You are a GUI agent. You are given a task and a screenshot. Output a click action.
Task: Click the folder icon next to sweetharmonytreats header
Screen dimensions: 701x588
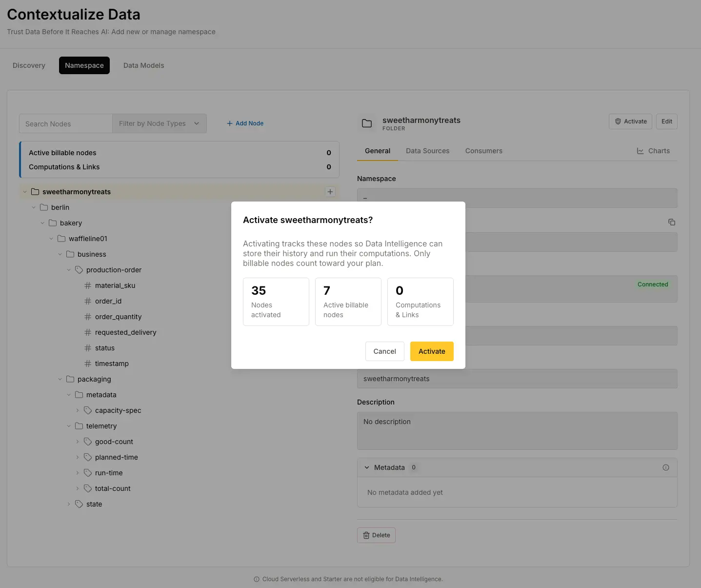(x=367, y=123)
